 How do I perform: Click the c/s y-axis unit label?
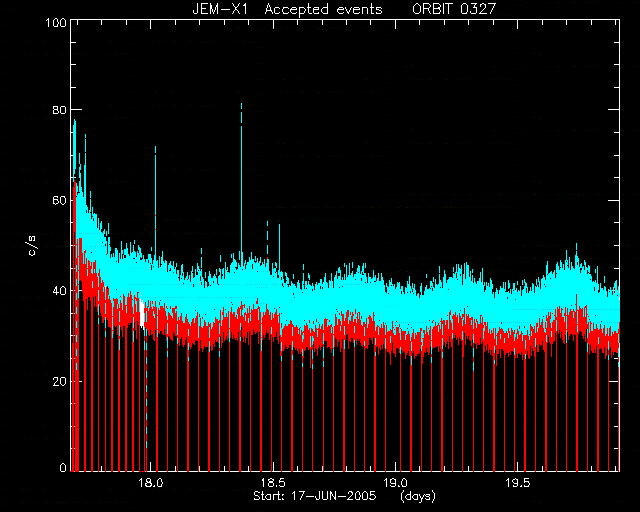point(33,246)
